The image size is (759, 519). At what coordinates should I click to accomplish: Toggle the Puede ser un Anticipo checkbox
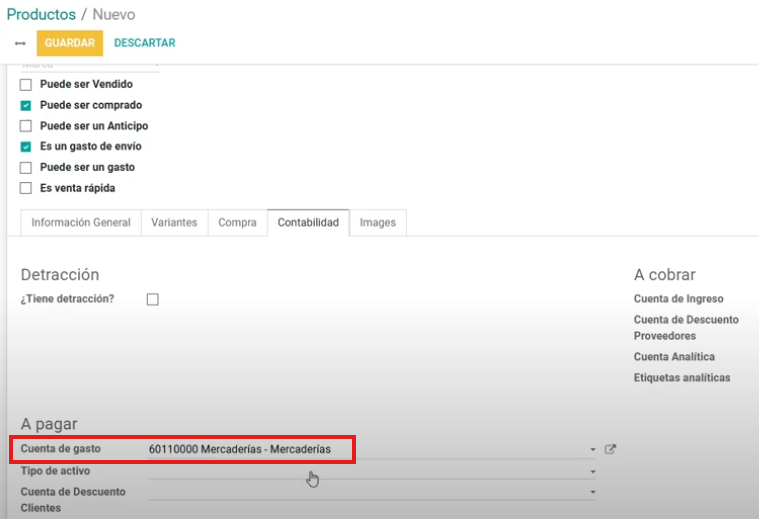coord(26,127)
